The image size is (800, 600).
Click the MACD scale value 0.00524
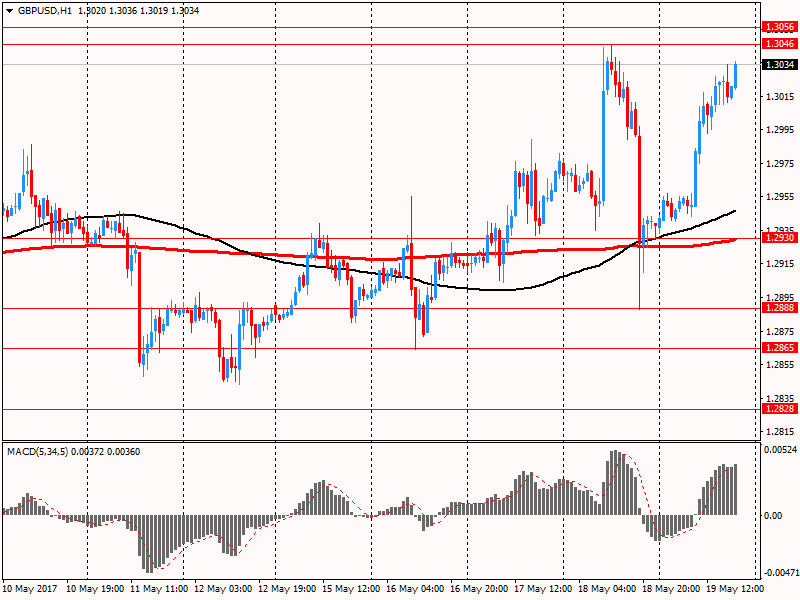781,449
